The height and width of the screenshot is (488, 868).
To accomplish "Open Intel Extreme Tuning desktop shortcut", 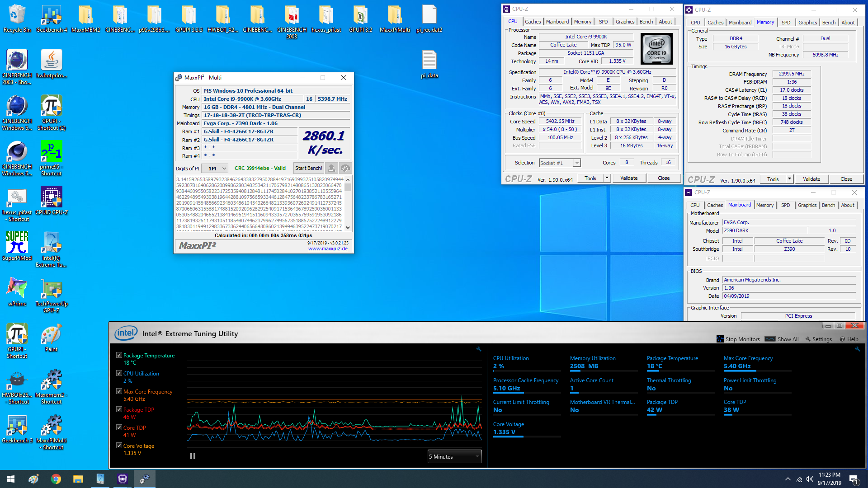I will (x=52, y=249).
